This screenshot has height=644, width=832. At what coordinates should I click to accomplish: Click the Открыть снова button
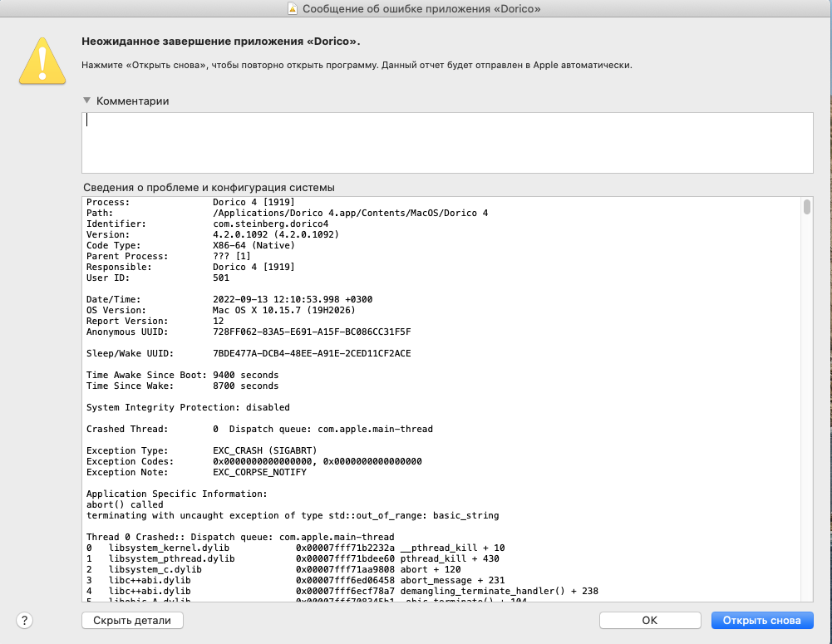pyautogui.click(x=762, y=620)
